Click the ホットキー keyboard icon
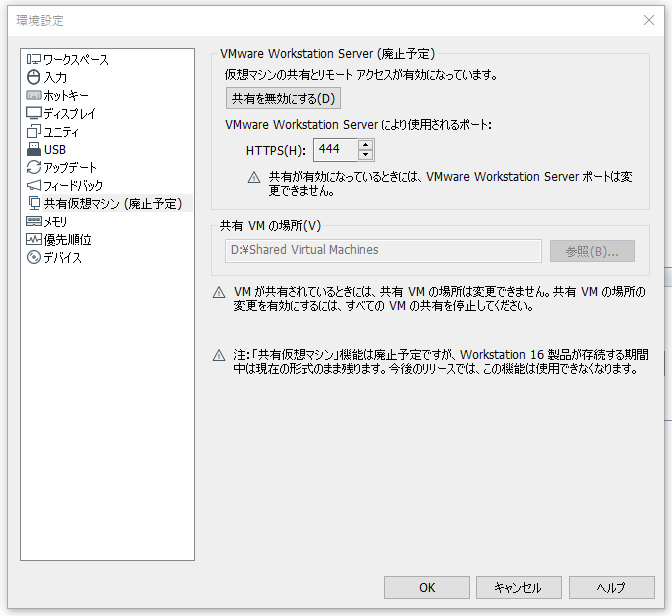672x616 pixels. [x=34, y=95]
